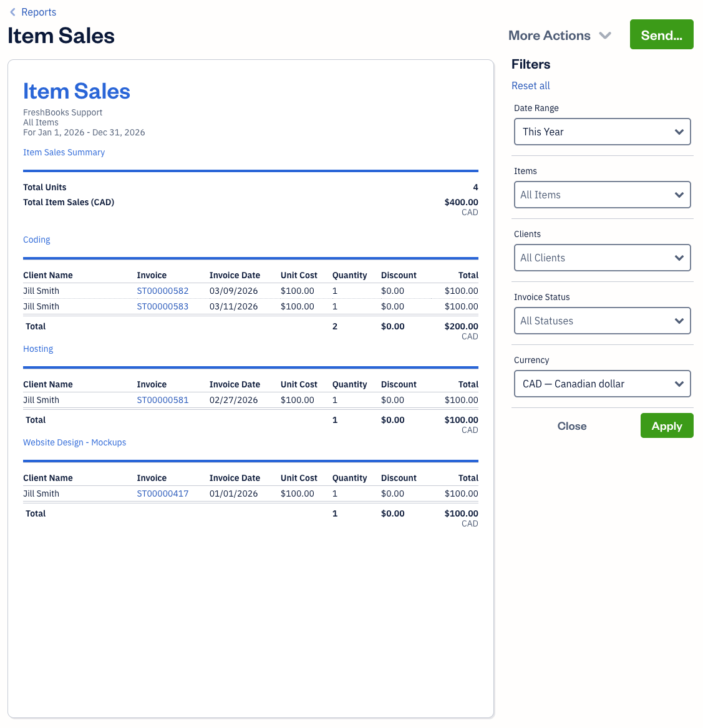The width and height of the screenshot is (703, 728).
Task: Open invoice ST00000417 under Website Design
Action: click(x=163, y=493)
